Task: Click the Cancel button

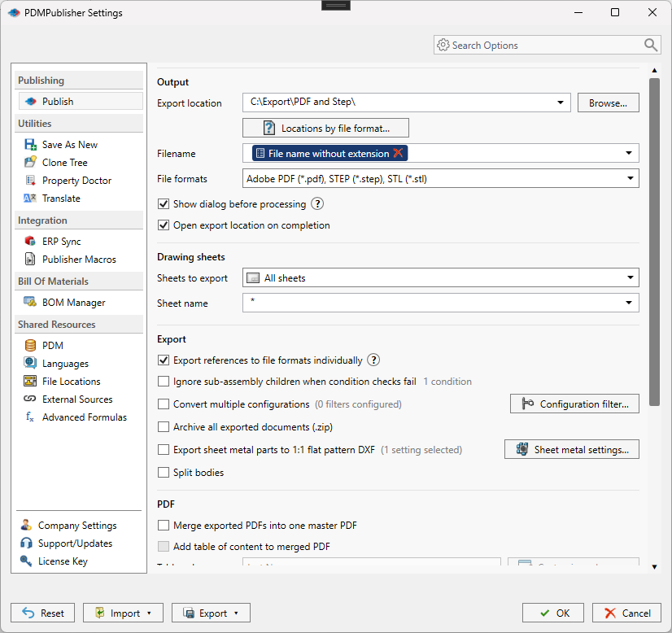Action: coord(626,613)
